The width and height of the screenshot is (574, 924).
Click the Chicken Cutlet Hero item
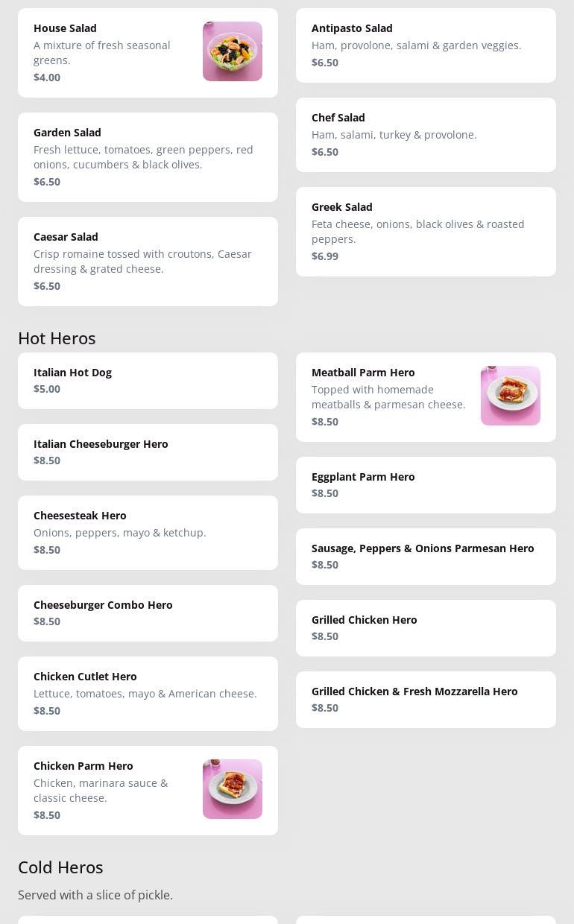pos(148,694)
